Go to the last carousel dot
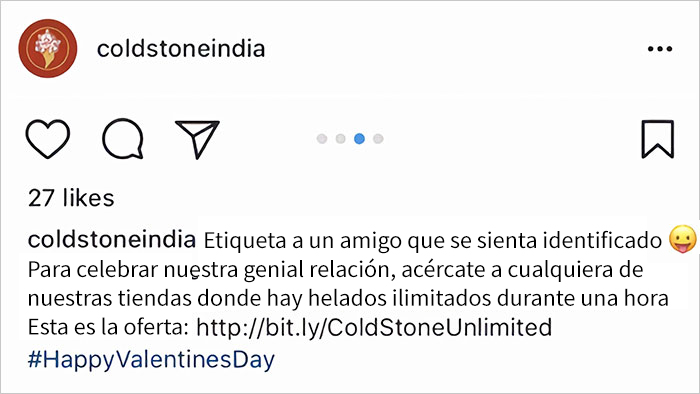Image resolution: width=700 pixels, height=394 pixels. click(378, 139)
